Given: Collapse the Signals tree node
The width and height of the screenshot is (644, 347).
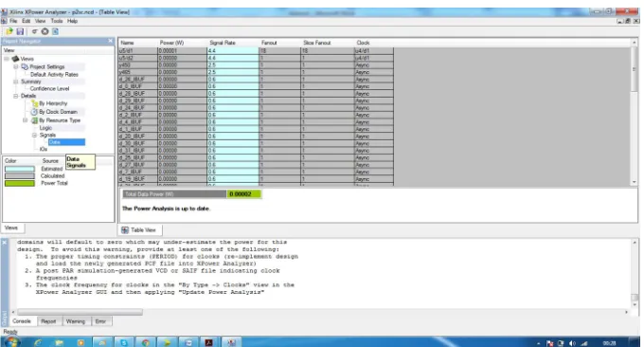Looking at the screenshot, I should [34, 135].
